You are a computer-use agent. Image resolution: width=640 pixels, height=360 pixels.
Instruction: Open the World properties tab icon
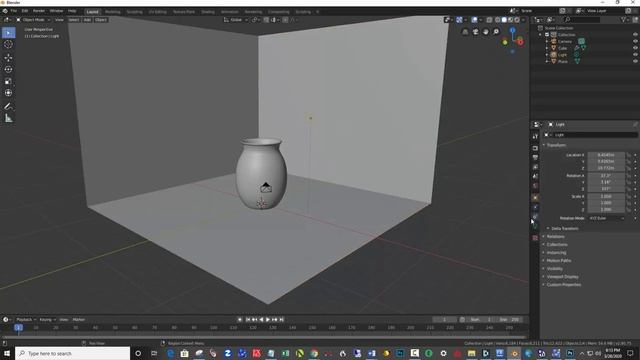pos(535,186)
